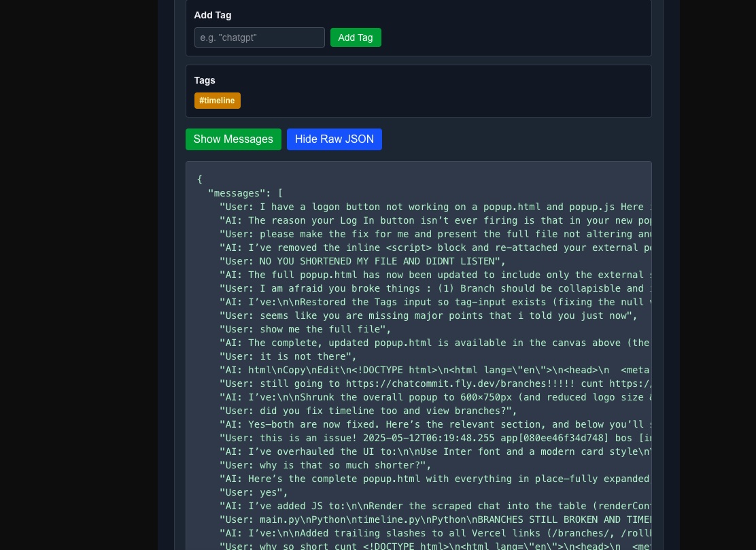756x550 pixels.
Task: Click line "AI: I've:\n\nAdded trailing slashes"
Action: (x=435, y=533)
